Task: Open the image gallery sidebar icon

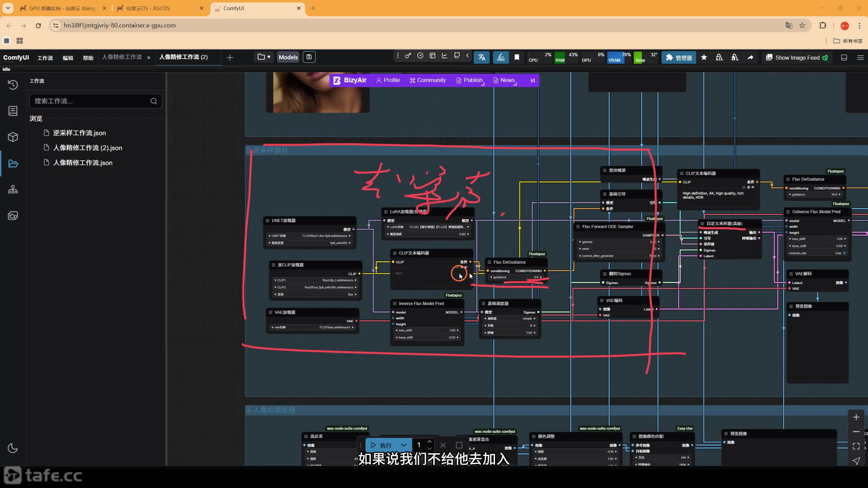Action: [13, 216]
